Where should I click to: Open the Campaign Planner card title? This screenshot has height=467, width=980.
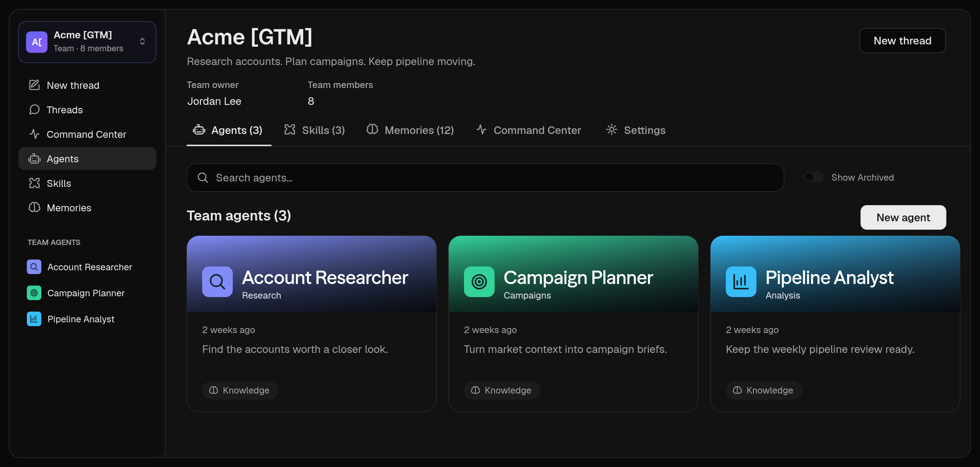578,278
